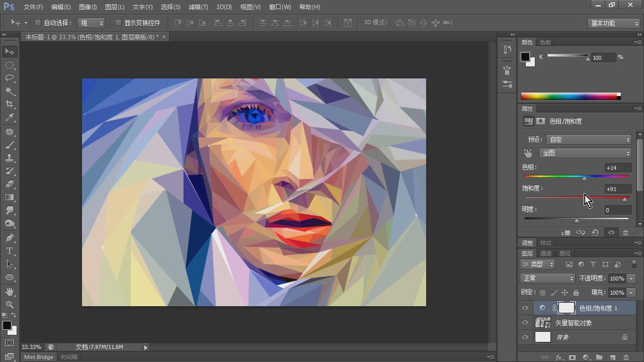
Task: Open layer style fx menu
Action: point(559,357)
